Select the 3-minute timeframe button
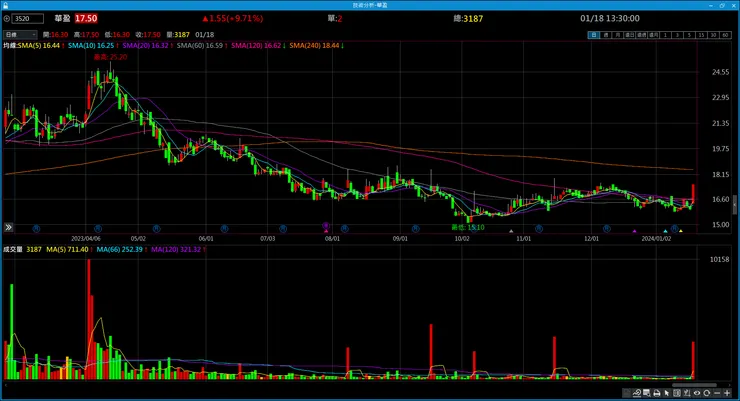Image resolution: width=740 pixels, height=401 pixels. click(x=677, y=35)
